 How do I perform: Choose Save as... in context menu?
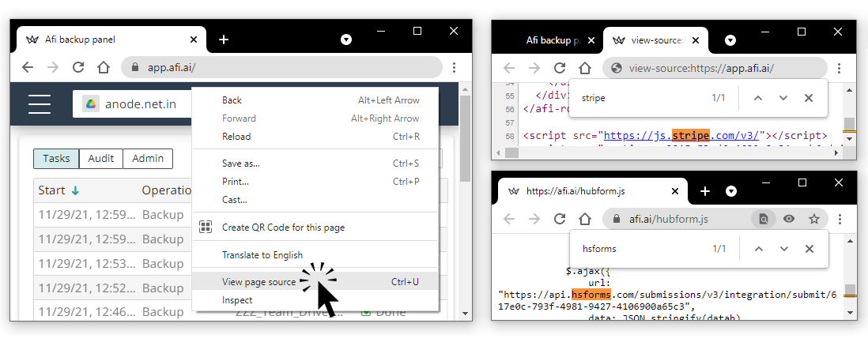pyautogui.click(x=315, y=164)
